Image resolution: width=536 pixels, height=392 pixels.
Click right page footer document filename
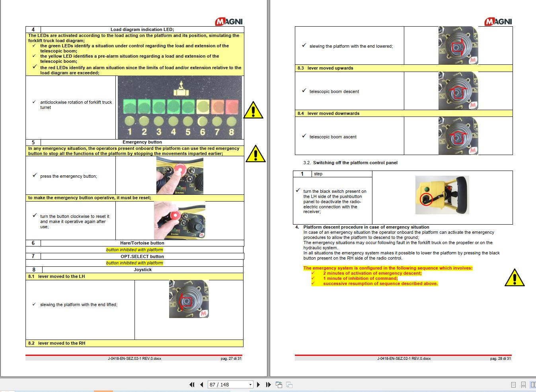[404, 358]
